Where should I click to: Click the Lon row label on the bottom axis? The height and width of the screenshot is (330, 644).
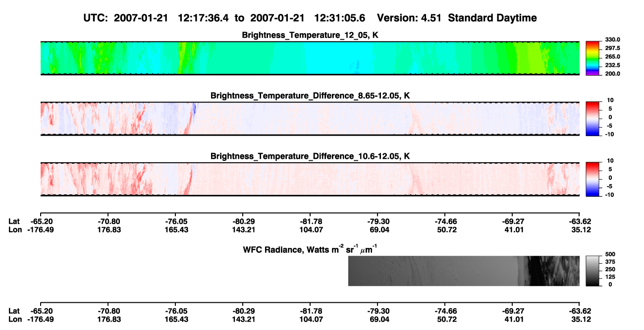click(15, 319)
